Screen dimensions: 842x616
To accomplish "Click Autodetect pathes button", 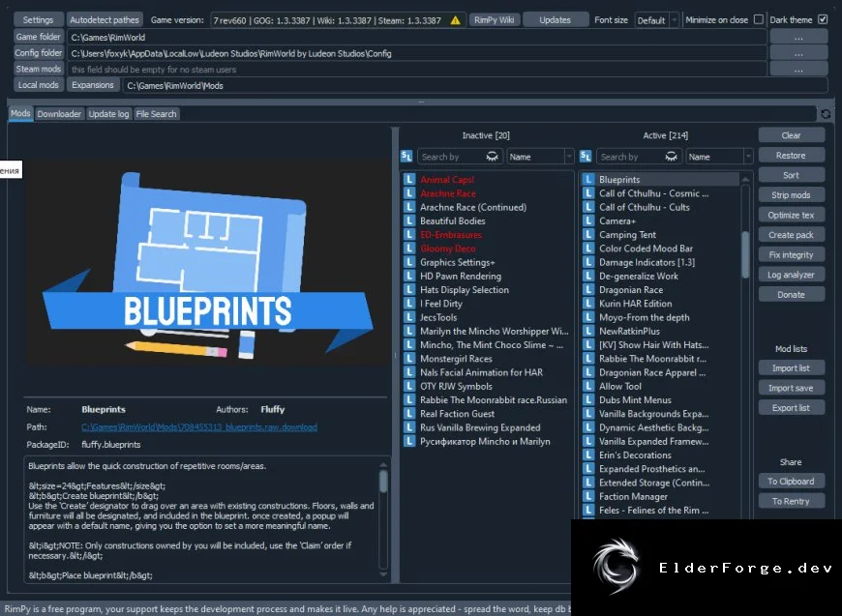I will click(105, 20).
